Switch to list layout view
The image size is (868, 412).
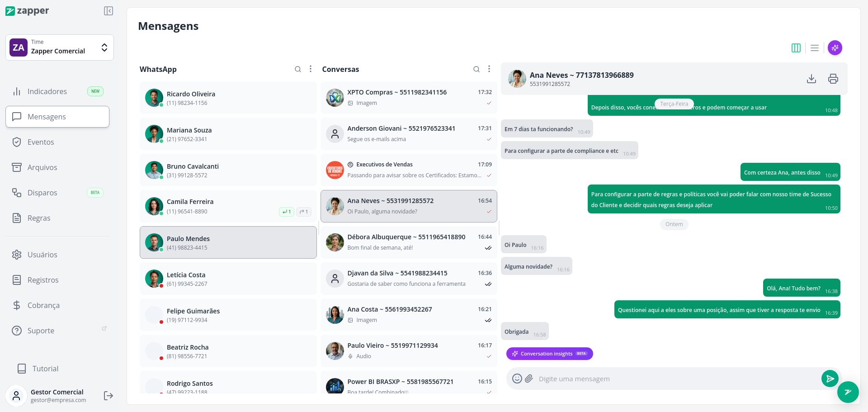click(x=815, y=48)
